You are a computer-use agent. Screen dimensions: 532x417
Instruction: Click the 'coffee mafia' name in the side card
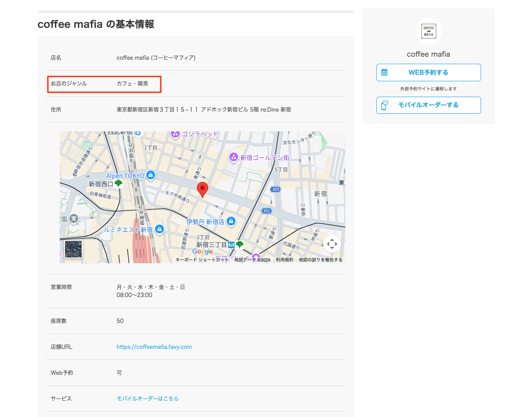click(x=428, y=54)
